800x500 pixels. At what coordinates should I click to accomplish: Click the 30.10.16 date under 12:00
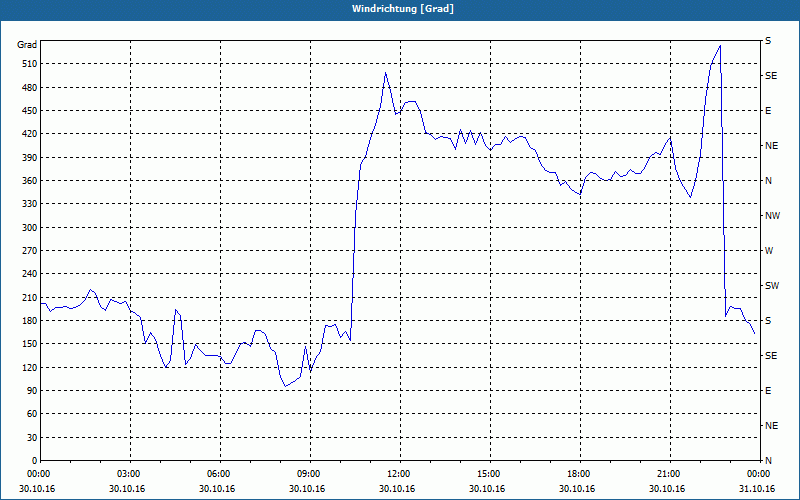click(397, 489)
